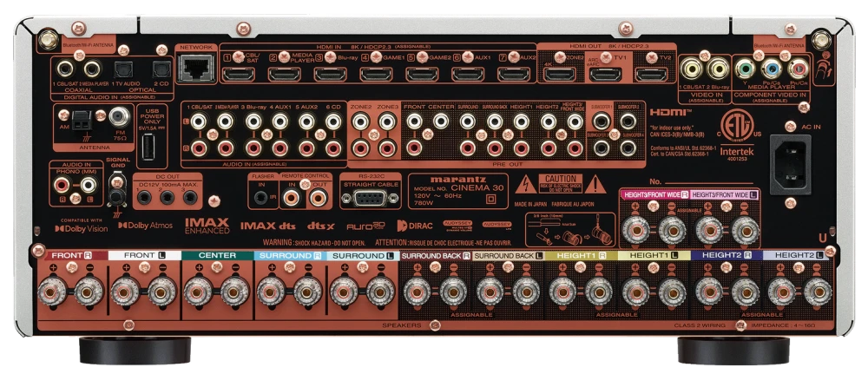Click the dts:X logo
Viewport: 868px width, 387px height.
click(321, 226)
